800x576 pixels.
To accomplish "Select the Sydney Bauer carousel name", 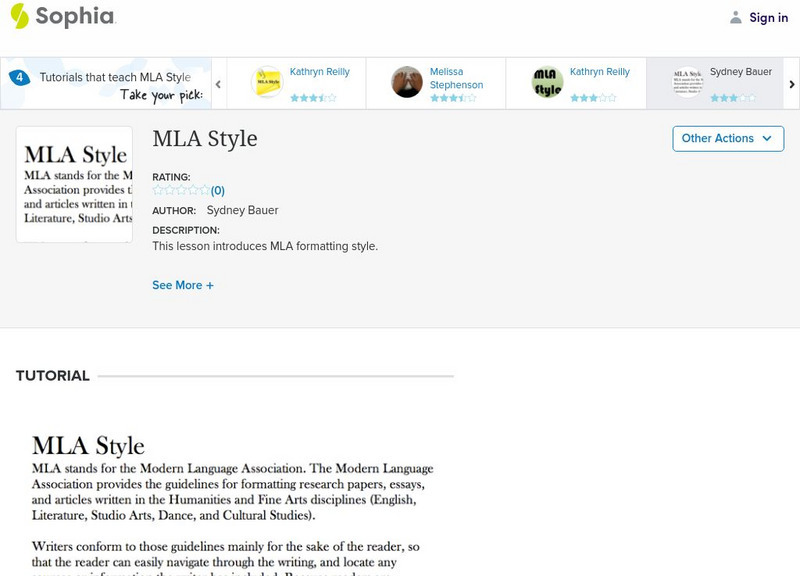I will coord(741,72).
